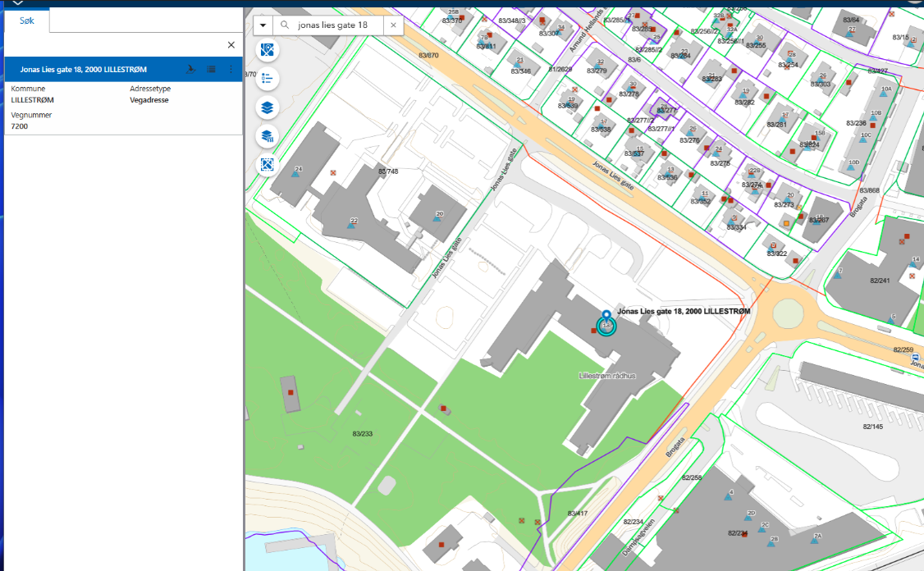
Task: Open the three-dot menu on the result header
Action: click(x=231, y=70)
